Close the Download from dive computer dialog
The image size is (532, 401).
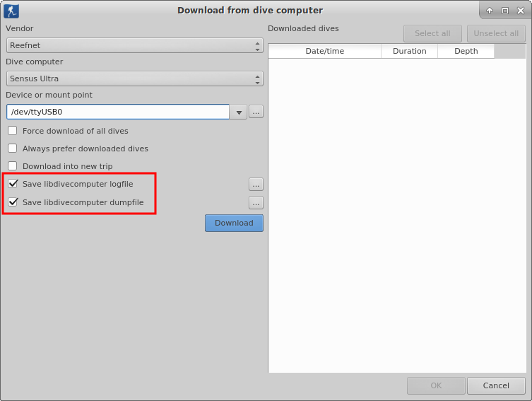[521, 11]
